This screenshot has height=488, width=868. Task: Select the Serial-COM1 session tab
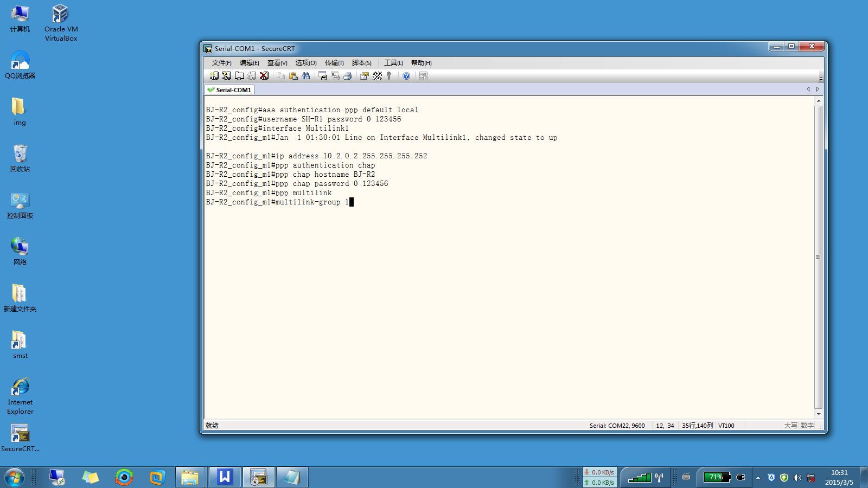click(229, 90)
